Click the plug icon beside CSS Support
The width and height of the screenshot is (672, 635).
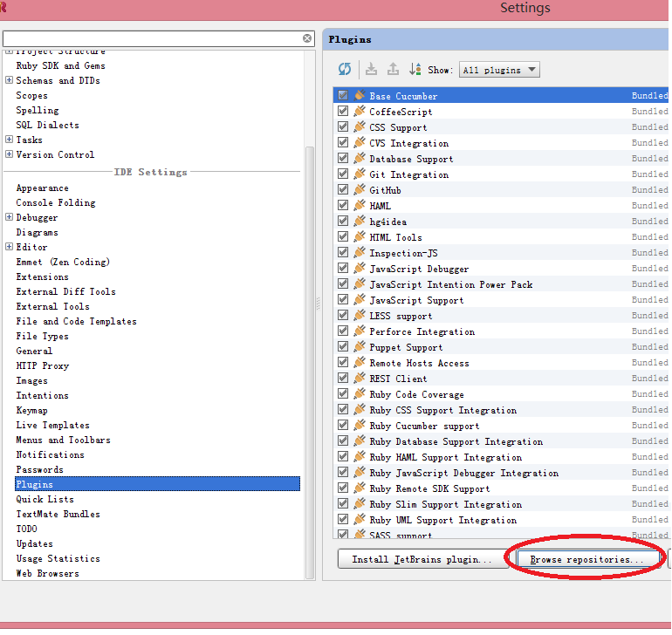(x=360, y=126)
